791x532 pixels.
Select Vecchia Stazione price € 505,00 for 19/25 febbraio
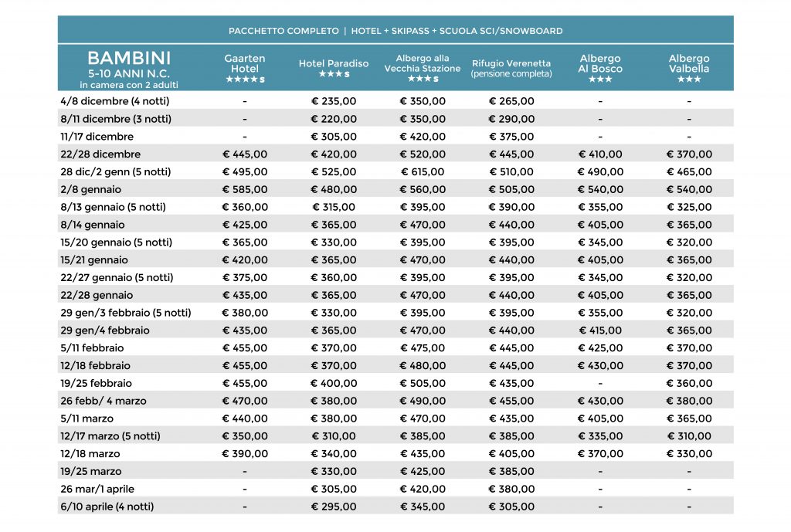click(423, 383)
